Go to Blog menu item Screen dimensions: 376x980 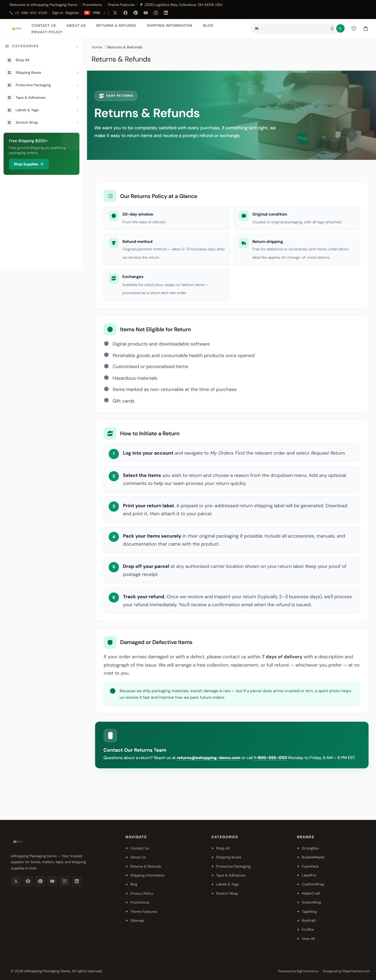[x=208, y=26]
